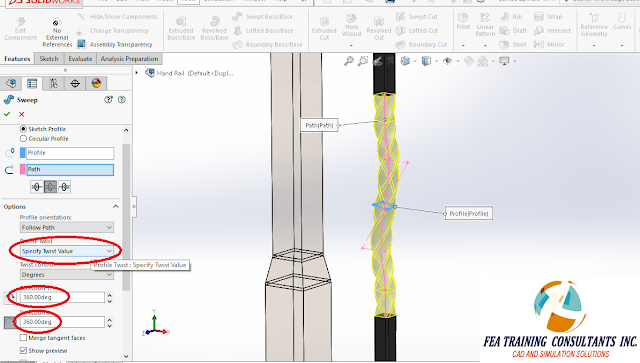Click the green checkmark to accept Sweep
This screenshot has height=363, width=640.
click(7, 114)
